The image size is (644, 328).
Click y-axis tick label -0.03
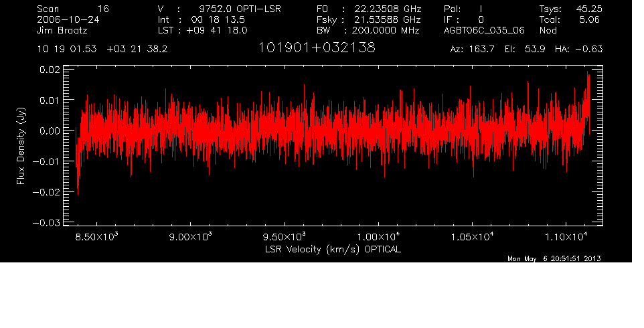46,223
